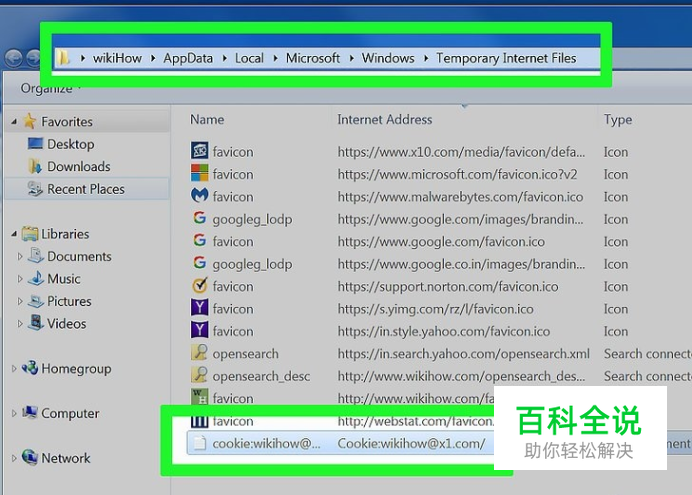
Task: Collapse the Libraries tree group
Action: coord(15,234)
